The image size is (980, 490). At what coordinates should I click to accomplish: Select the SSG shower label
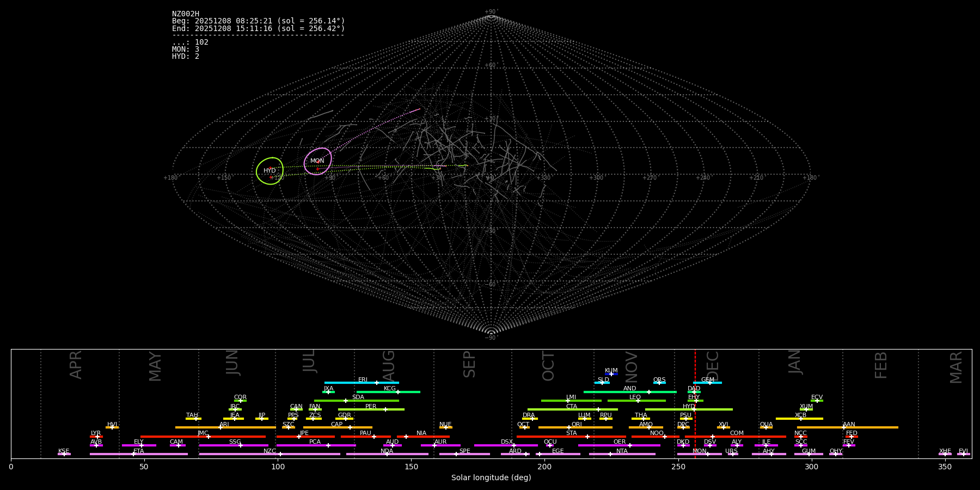tap(235, 442)
